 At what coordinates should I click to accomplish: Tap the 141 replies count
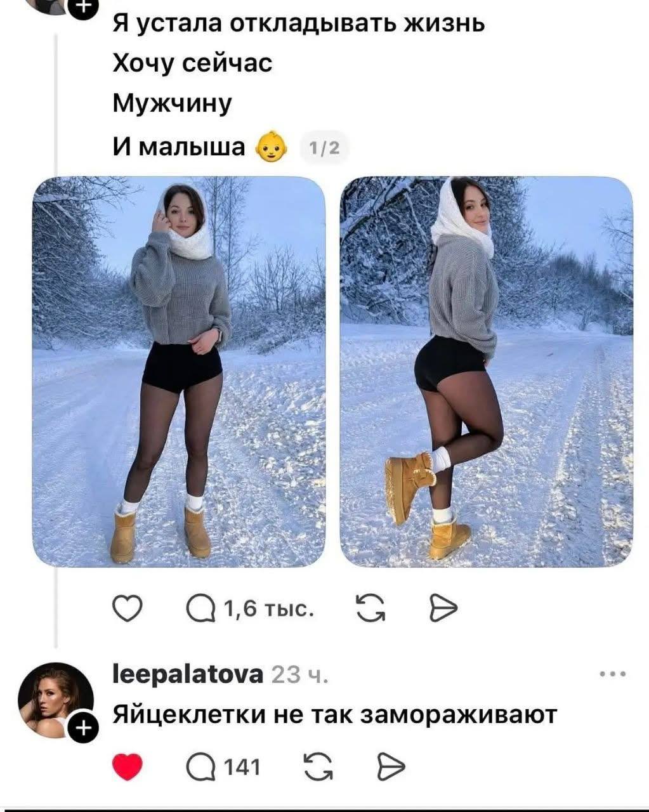242,768
